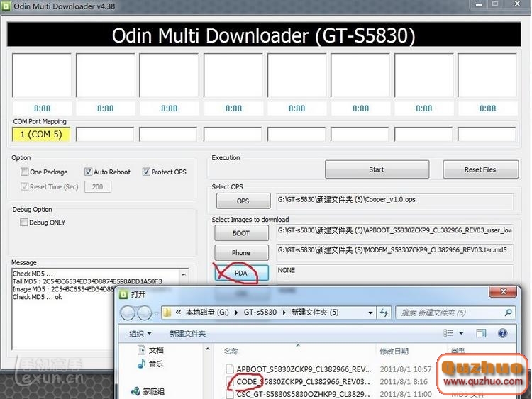Select 家庭组 in the navigation pane
The image size is (532, 399).
[x=148, y=391]
